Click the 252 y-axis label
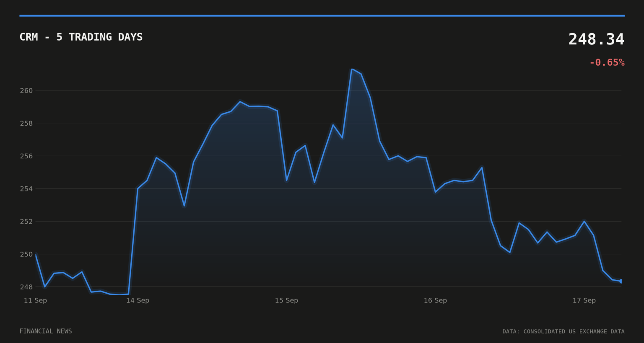 [26, 221]
